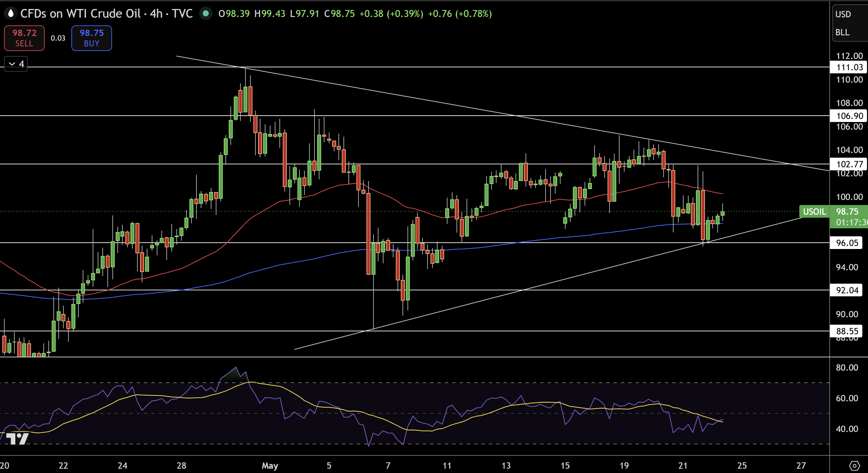Open chart settings gear icon at bottom right
Image resolution: width=868 pixels, height=473 pixels.
point(854,466)
